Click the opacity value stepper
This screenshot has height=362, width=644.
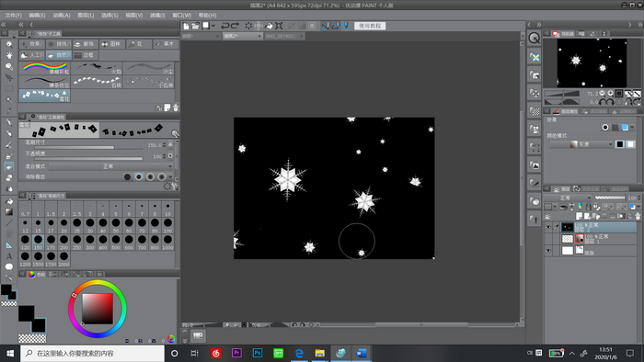165,156
